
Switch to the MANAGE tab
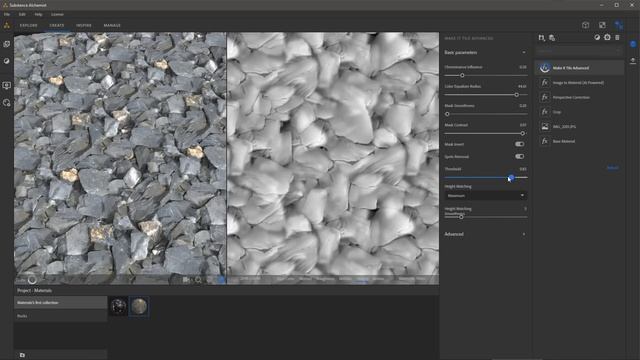[112, 25]
